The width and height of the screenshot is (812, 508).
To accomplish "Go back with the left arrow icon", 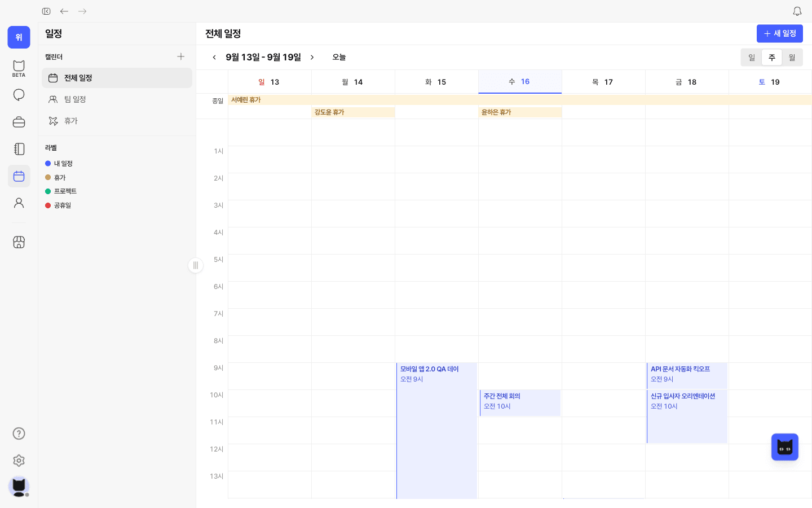I will coord(64,11).
